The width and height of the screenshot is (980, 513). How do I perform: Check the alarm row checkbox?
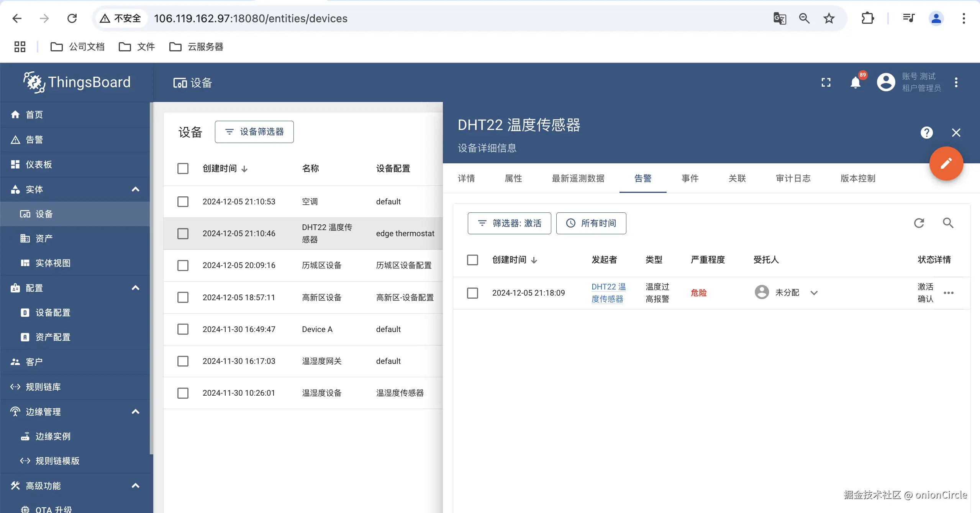point(472,293)
